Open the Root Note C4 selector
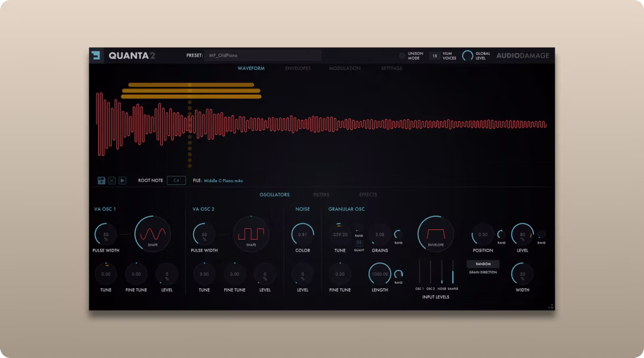Screen dimensions: 644x358 [176, 180]
